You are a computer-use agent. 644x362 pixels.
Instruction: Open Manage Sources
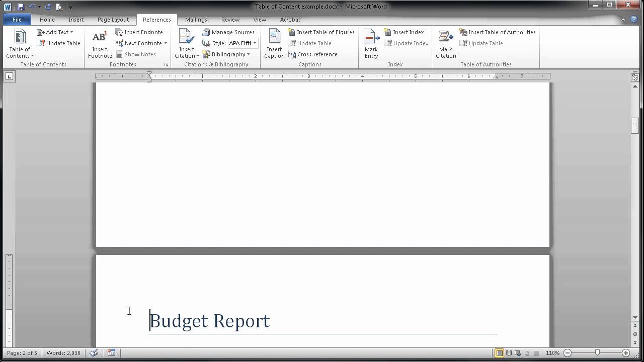(228, 32)
